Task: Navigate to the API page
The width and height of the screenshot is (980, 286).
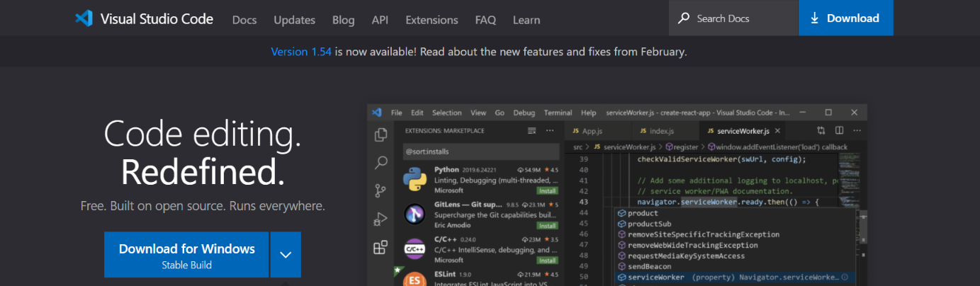Action: pos(380,19)
